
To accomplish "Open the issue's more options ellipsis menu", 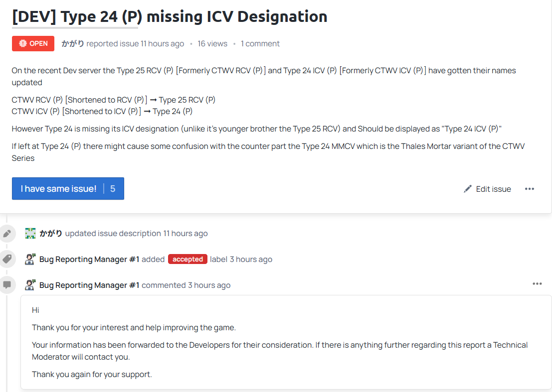I will click(530, 189).
